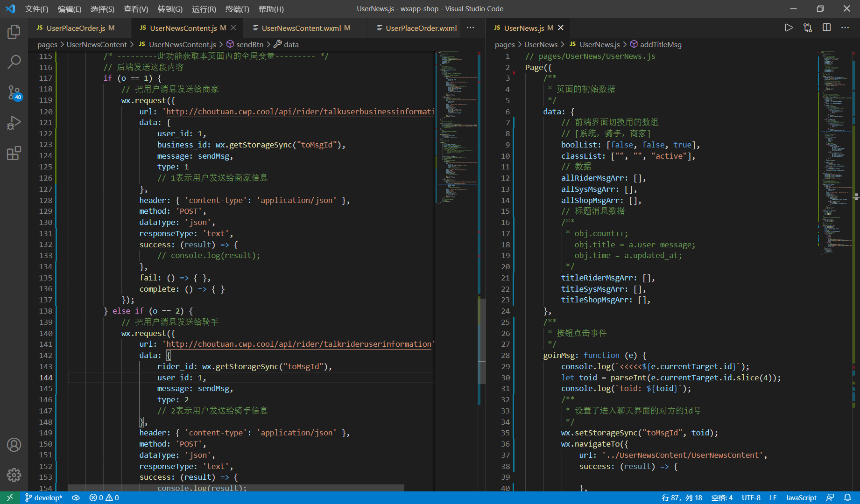Open the 文件(F) menu
This screenshot has width=860, height=504.
point(36,9)
